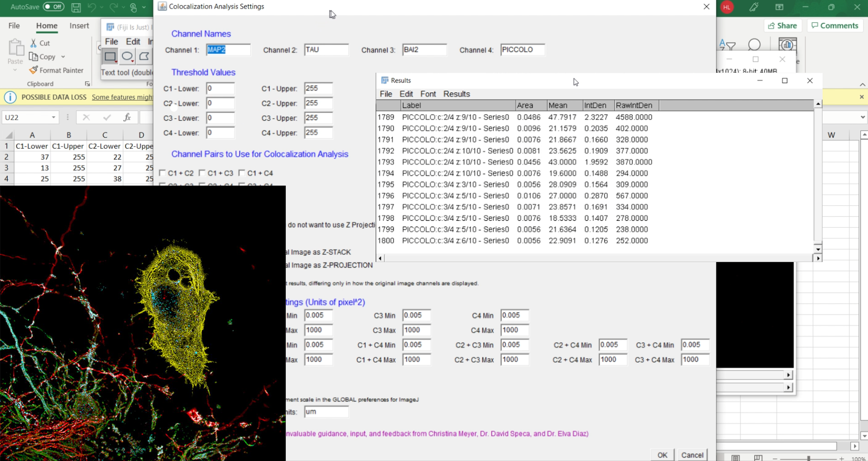Click the formula bar Enter checkmark icon
Screen dimensions: 868x461
pos(107,117)
